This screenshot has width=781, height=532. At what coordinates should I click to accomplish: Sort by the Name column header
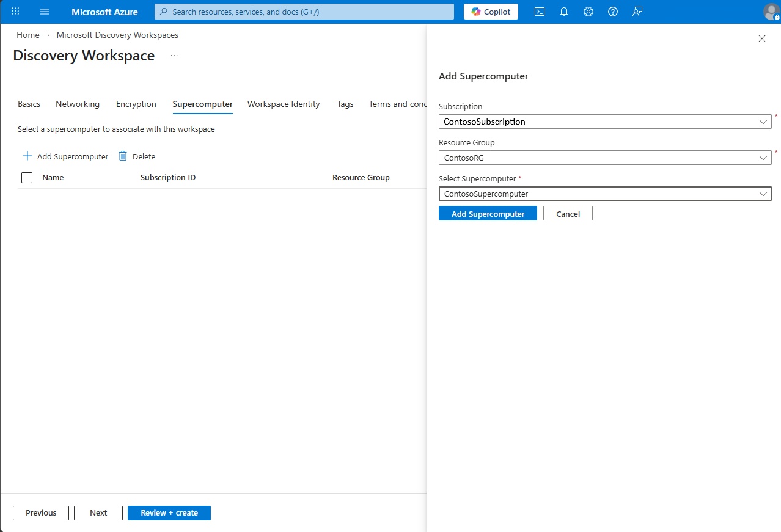point(53,177)
